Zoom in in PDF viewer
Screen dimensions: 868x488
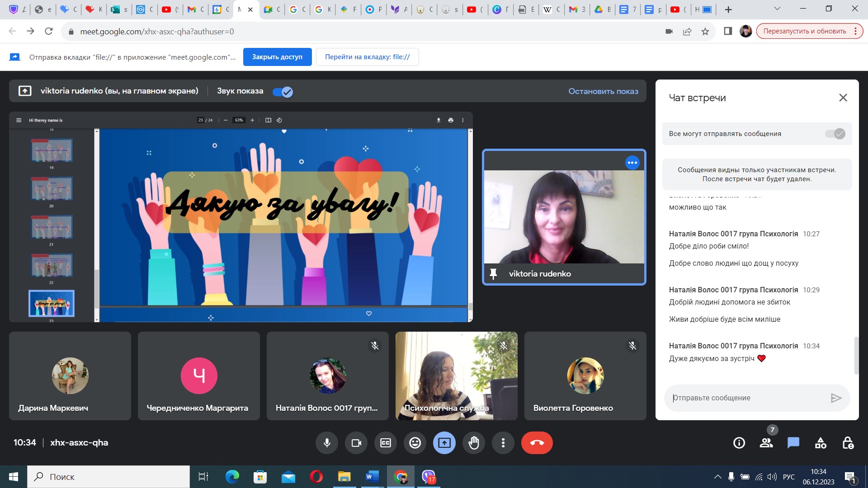pos(252,120)
